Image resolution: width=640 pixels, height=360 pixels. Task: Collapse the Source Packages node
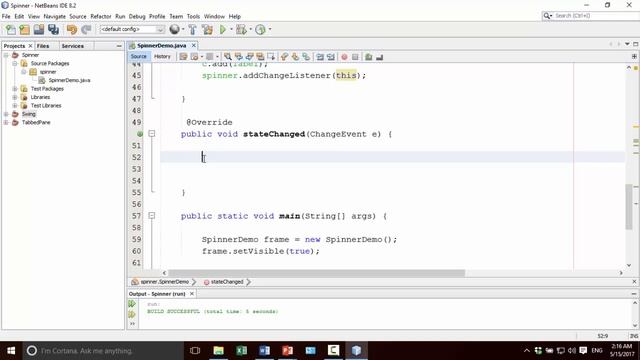click(x=15, y=64)
